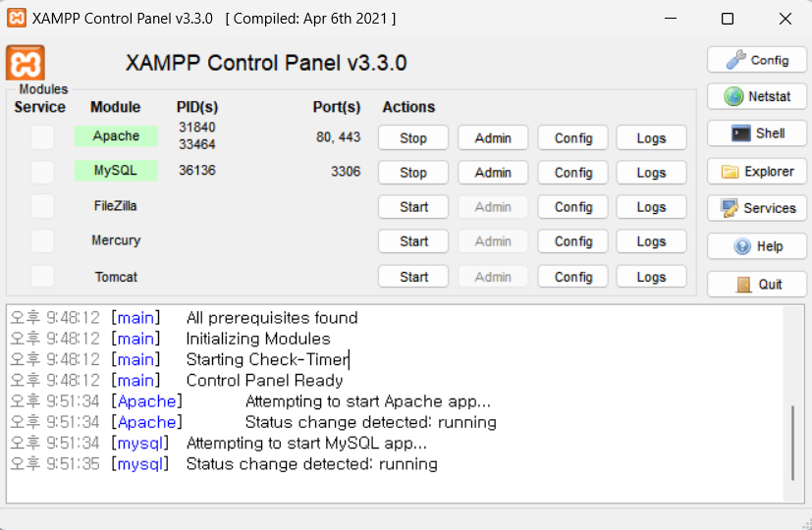812x530 pixels.
Task: Click the Mercury module name
Action: (116, 240)
